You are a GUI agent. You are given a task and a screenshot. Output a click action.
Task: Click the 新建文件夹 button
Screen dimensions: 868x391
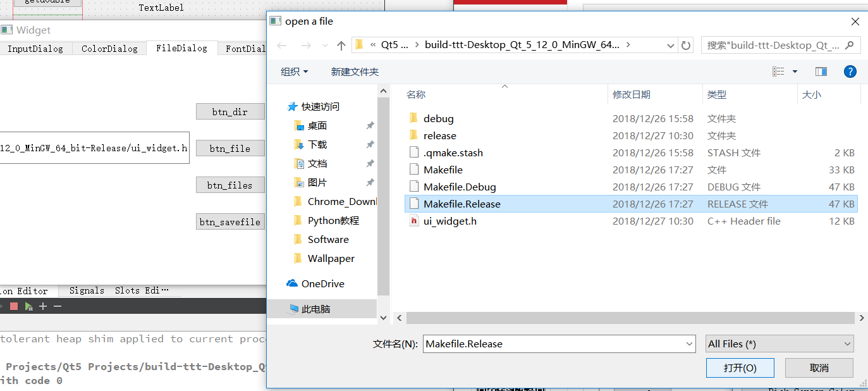pyautogui.click(x=355, y=71)
